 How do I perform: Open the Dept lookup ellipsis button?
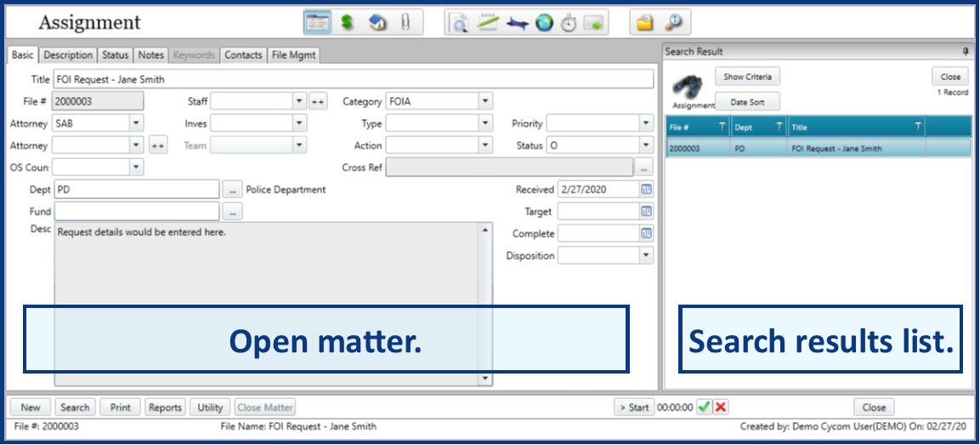[233, 190]
